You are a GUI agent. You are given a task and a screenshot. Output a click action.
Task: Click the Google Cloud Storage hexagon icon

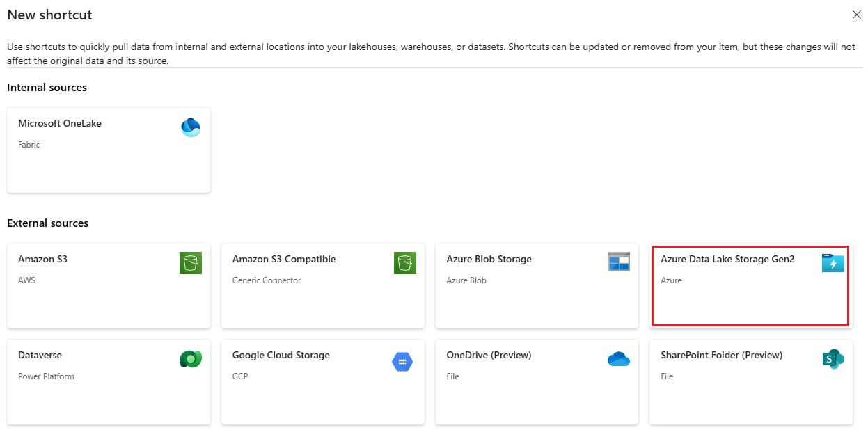403,361
